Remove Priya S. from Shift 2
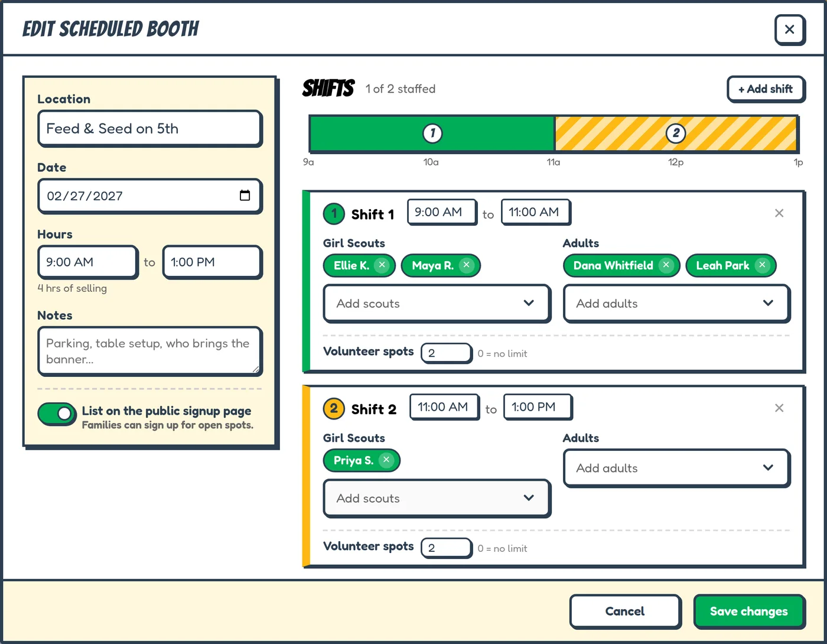This screenshot has width=827, height=644. (386, 460)
